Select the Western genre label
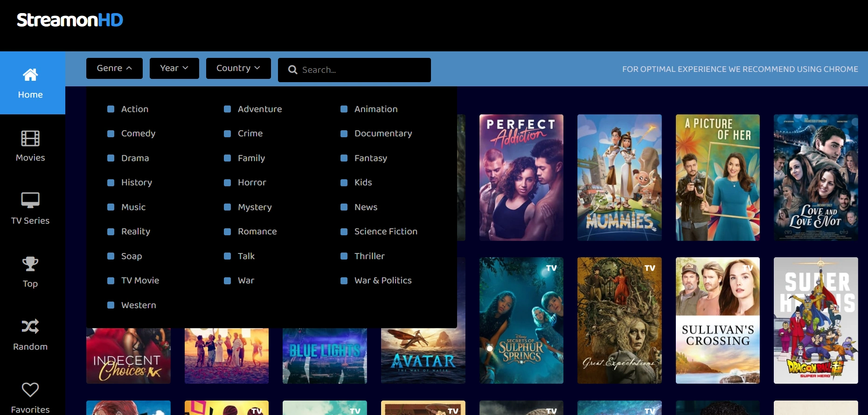868x415 pixels. pyautogui.click(x=139, y=305)
